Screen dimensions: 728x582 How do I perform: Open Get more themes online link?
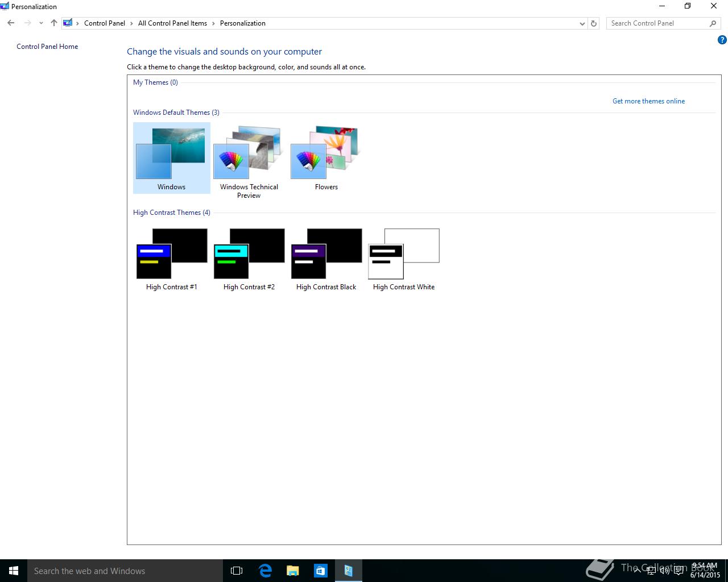pyautogui.click(x=648, y=101)
